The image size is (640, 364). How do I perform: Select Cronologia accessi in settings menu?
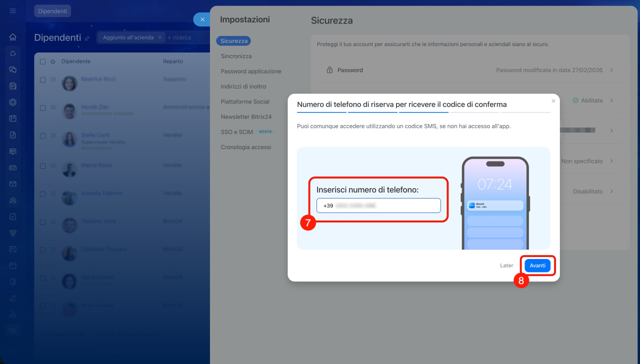click(x=246, y=147)
